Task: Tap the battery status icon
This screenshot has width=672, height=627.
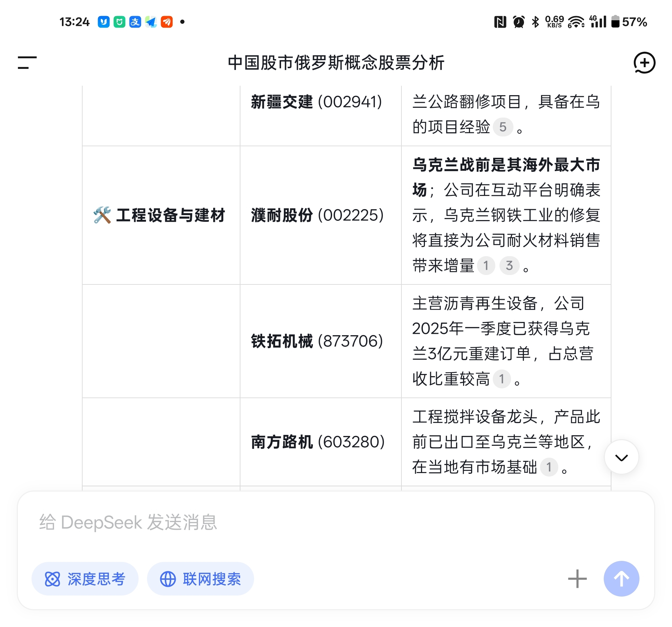Action: (x=615, y=22)
